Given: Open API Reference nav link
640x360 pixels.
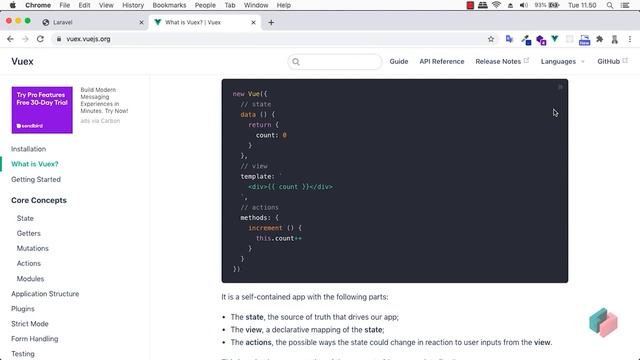Looking at the screenshot, I should [442, 62].
